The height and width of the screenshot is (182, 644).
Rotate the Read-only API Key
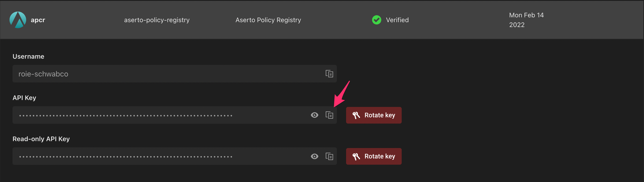(x=373, y=156)
